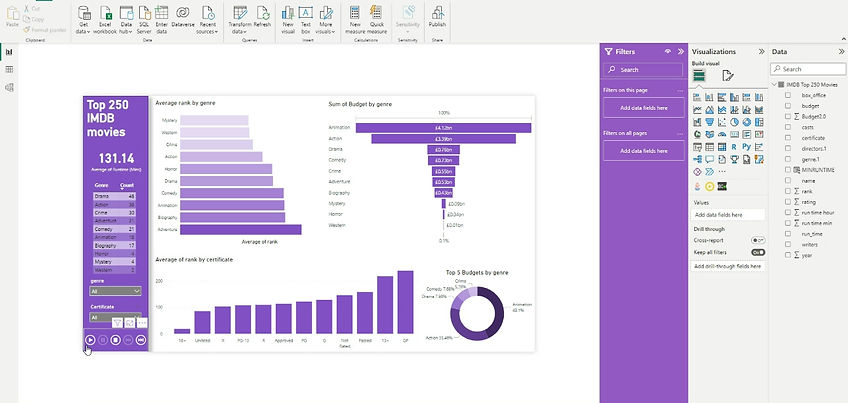Refresh the data queries

tap(262, 17)
